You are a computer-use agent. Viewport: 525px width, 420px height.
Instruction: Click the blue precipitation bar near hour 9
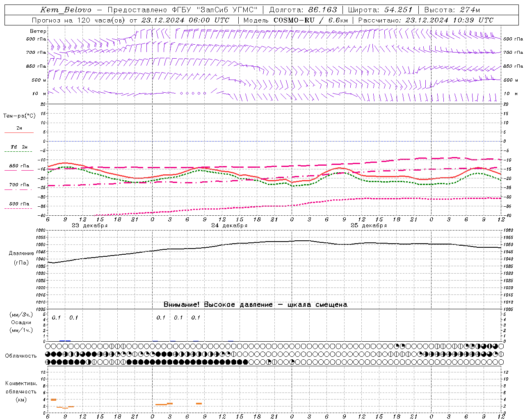pos(65,341)
